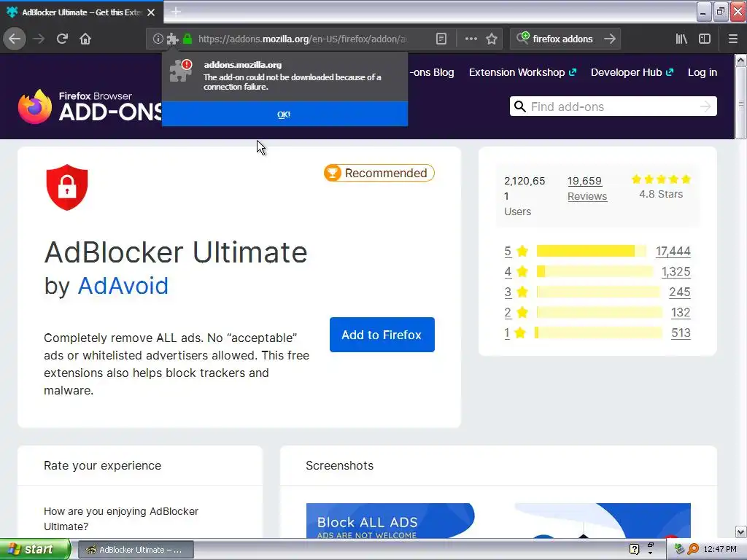Click the 513 one-star count
The width and height of the screenshot is (747, 560).
681,332
